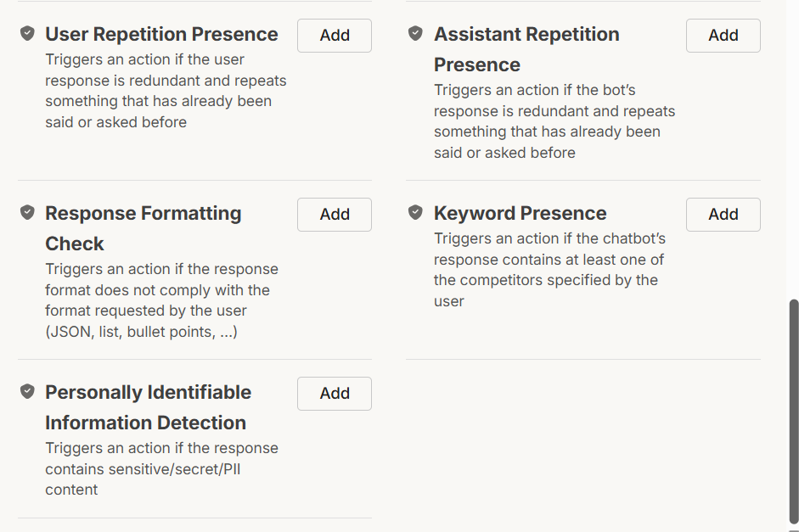This screenshot has width=799, height=532.
Task: Click shield icon beside Personally Identifiable Information Detection
Action: pos(27,391)
